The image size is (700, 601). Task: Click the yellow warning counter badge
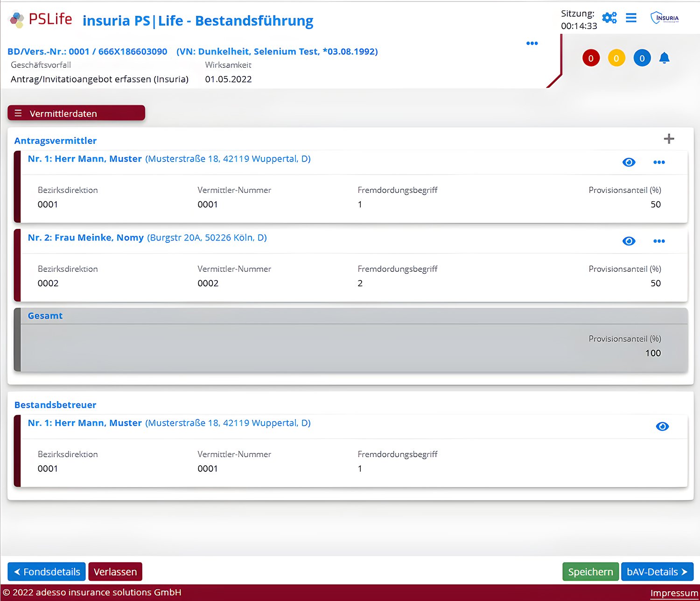point(616,58)
